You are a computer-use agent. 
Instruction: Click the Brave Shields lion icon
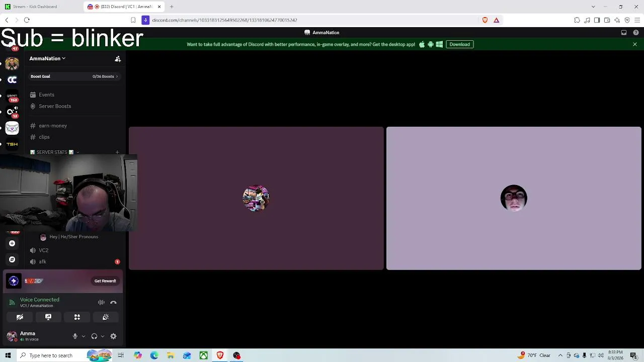[485, 20]
